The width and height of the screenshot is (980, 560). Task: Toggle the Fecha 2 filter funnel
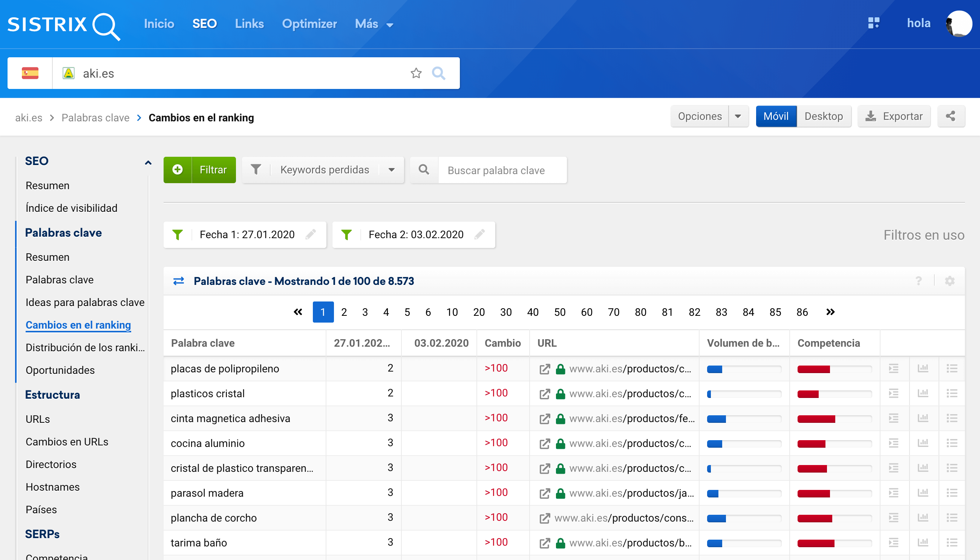pyautogui.click(x=346, y=234)
